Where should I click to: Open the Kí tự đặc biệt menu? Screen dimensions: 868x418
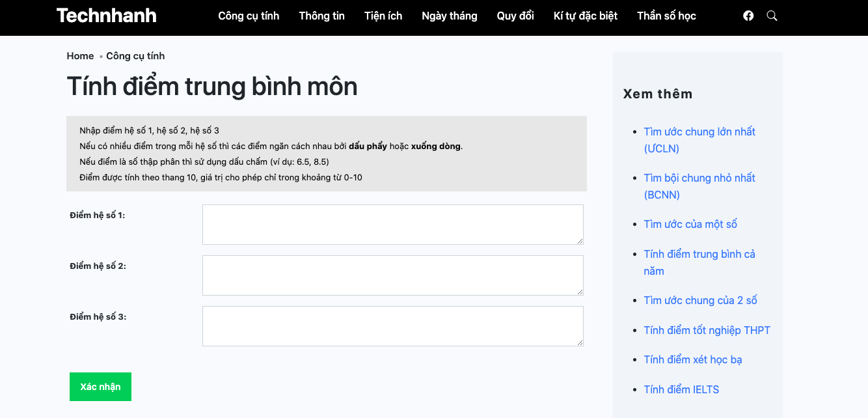[586, 16]
